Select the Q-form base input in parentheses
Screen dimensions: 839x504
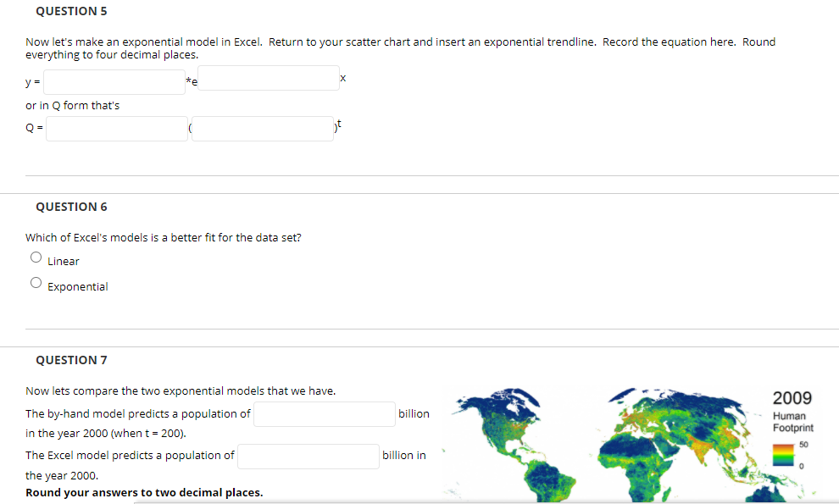[x=263, y=129]
